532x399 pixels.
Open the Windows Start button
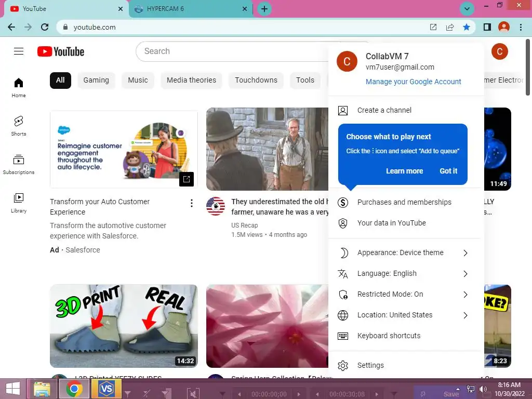click(13, 389)
